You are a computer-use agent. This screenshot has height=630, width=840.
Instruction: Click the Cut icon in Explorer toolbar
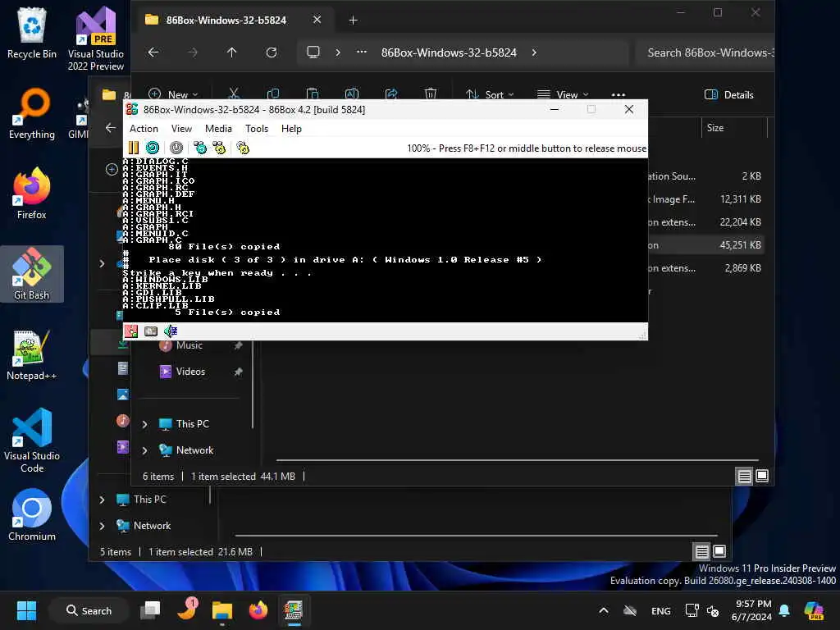234,94
